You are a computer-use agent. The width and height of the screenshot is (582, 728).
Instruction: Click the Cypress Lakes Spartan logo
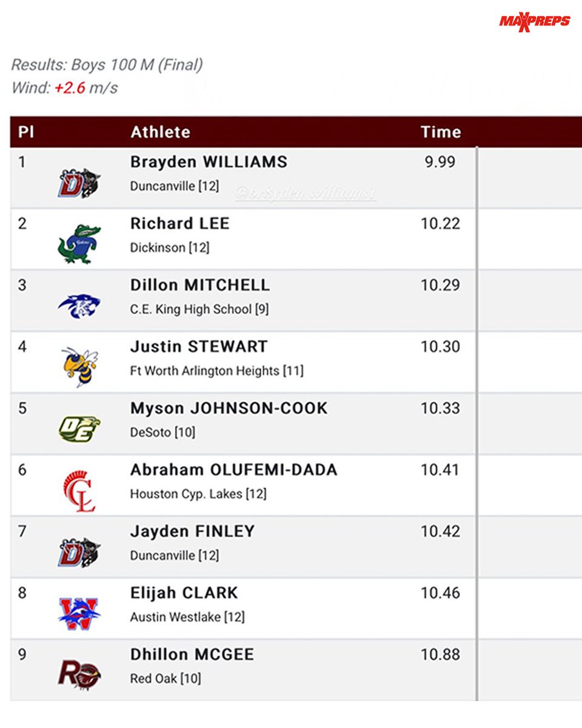(79, 491)
